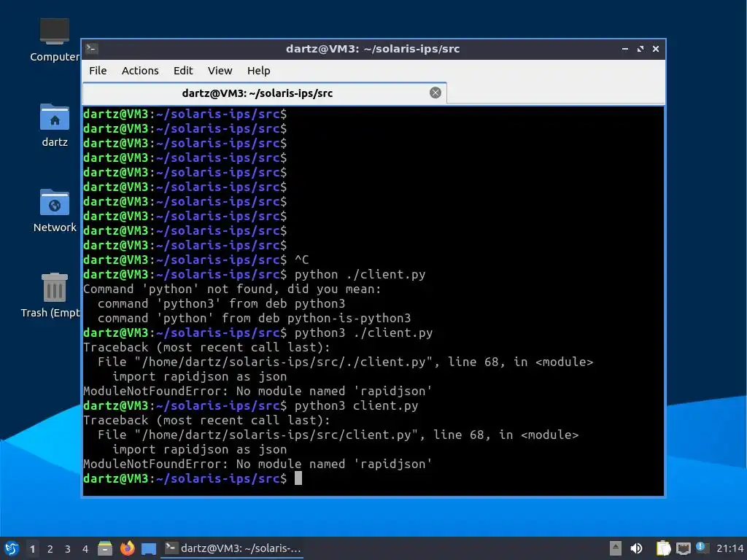The height and width of the screenshot is (560, 747).
Task: Click the 'python3 ./client.py' command text
Action: pos(363,332)
